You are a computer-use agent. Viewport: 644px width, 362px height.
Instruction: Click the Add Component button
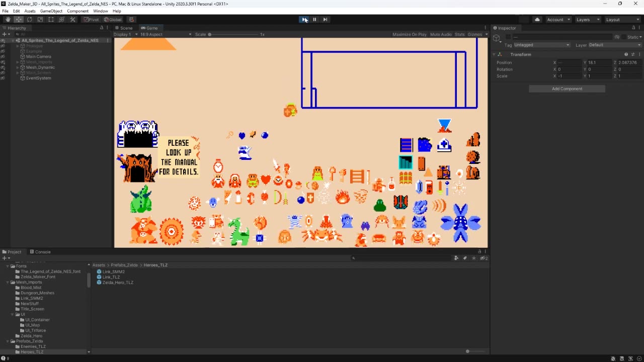point(567,88)
